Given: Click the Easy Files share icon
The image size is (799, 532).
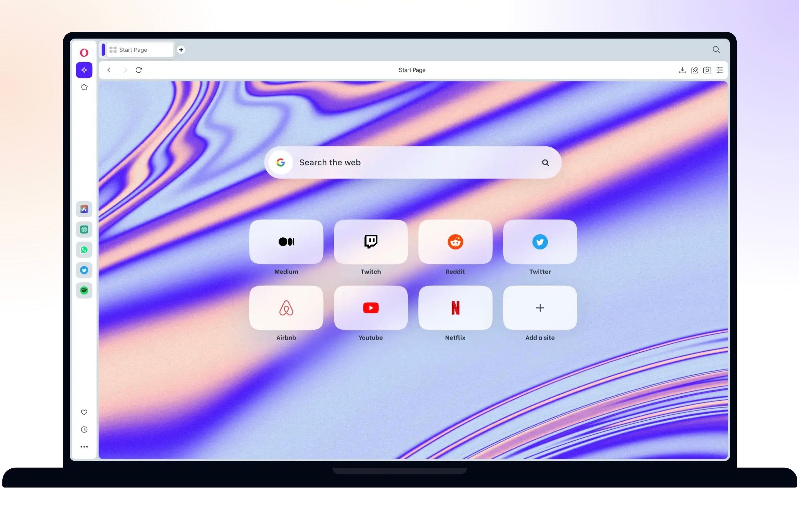Looking at the screenshot, I should 695,70.
